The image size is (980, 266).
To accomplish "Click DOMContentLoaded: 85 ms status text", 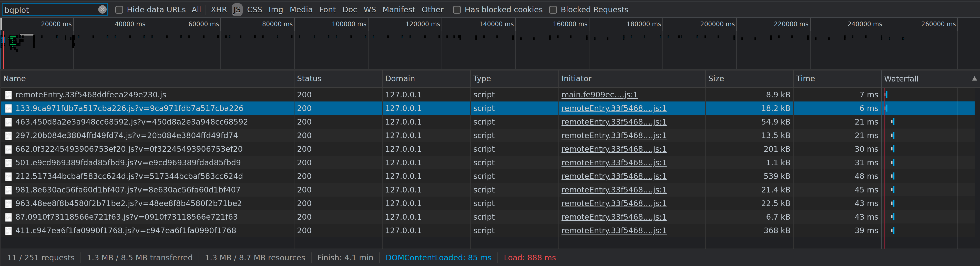I will pos(438,258).
